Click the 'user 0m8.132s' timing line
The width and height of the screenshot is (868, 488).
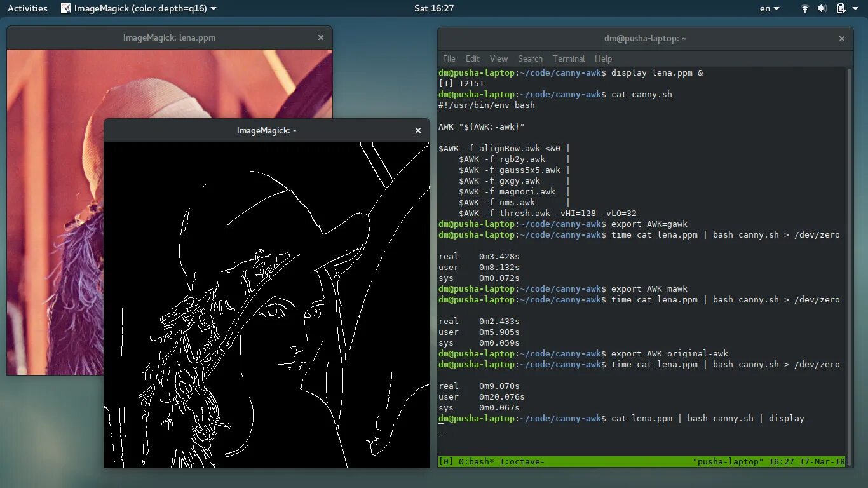pyautogui.click(x=479, y=268)
